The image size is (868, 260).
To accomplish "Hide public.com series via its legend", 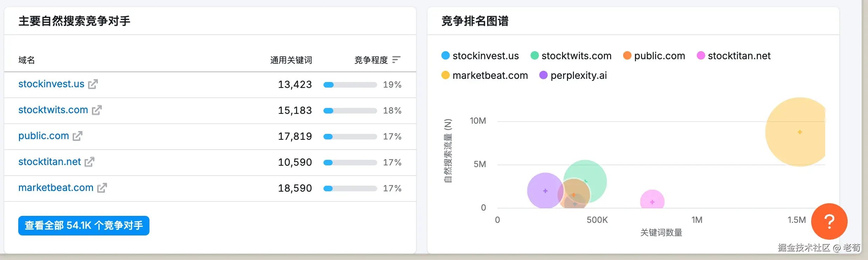I will [654, 56].
